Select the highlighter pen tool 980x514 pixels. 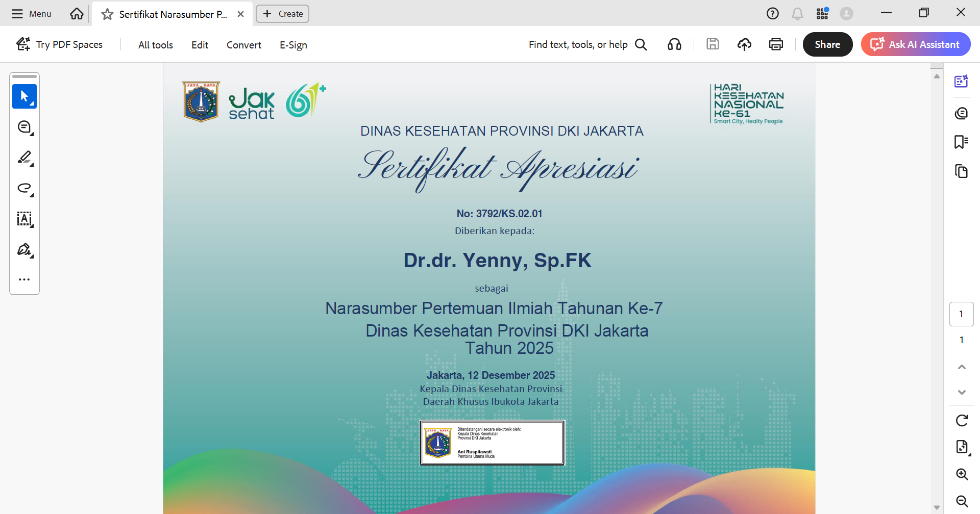[x=24, y=158]
